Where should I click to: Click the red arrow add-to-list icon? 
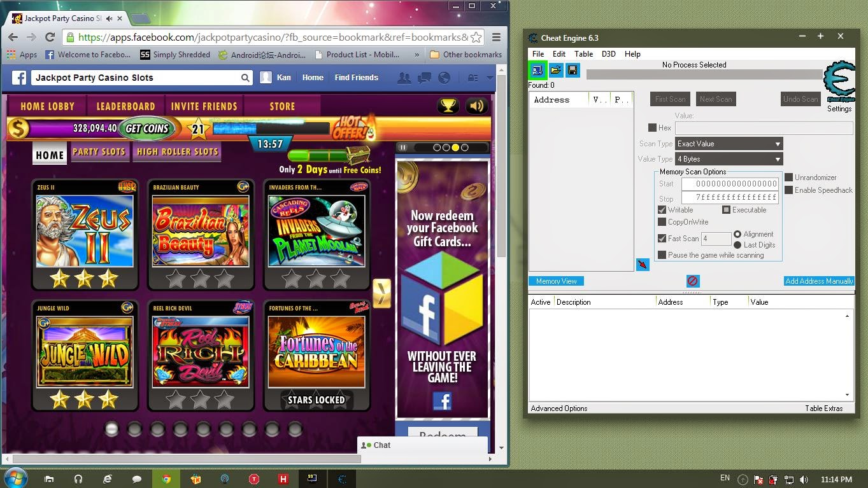coord(643,264)
